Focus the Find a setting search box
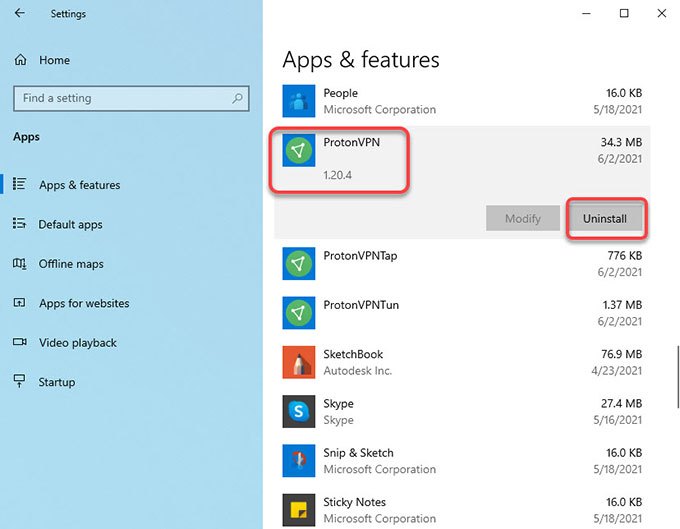The height and width of the screenshot is (529, 680). 131,98
